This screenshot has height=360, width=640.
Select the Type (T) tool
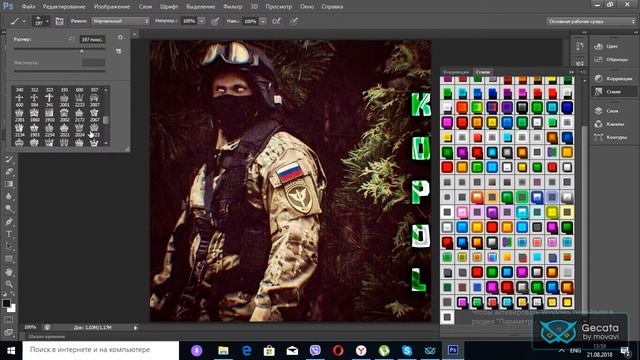pyautogui.click(x=9, y=234)
